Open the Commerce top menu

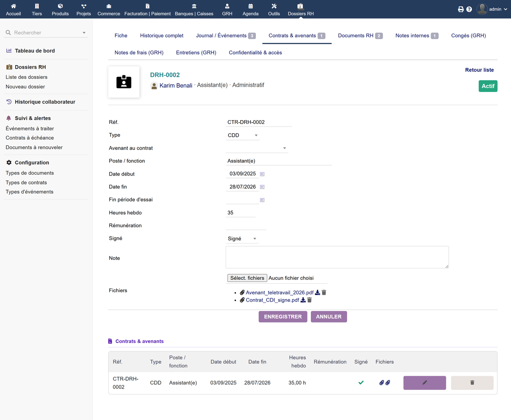pos(109,9)
